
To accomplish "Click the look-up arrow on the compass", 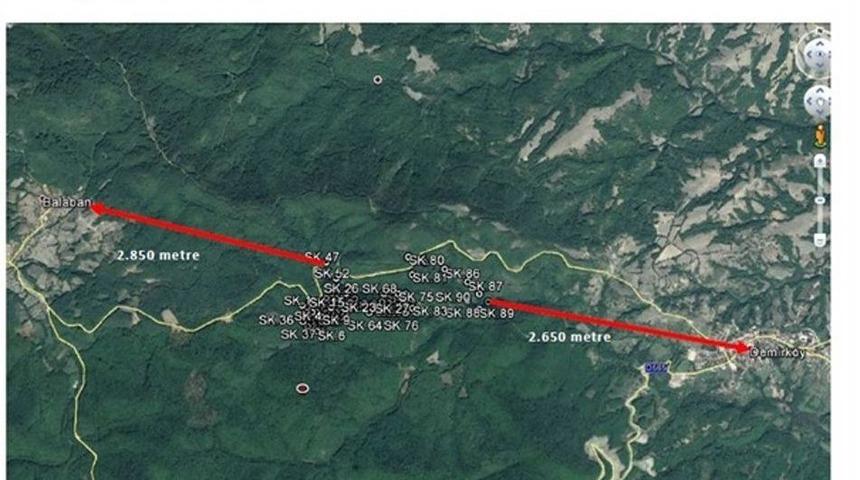I will tap(819, 43).
